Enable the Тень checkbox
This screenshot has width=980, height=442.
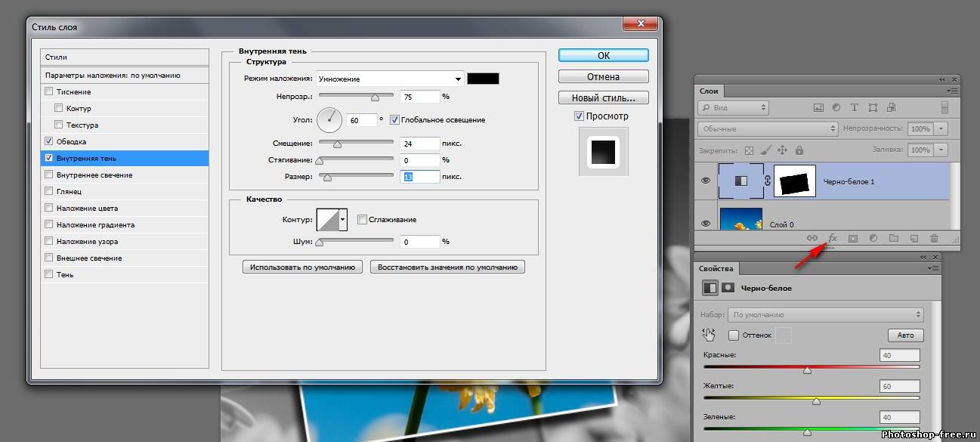pos(49,275)
